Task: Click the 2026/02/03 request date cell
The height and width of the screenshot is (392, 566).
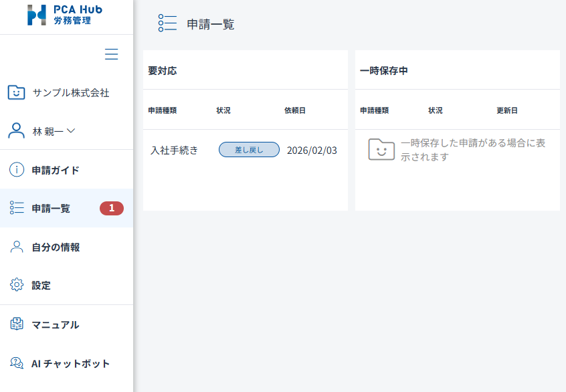Action: pyautogui.click(x=312, y=151)
